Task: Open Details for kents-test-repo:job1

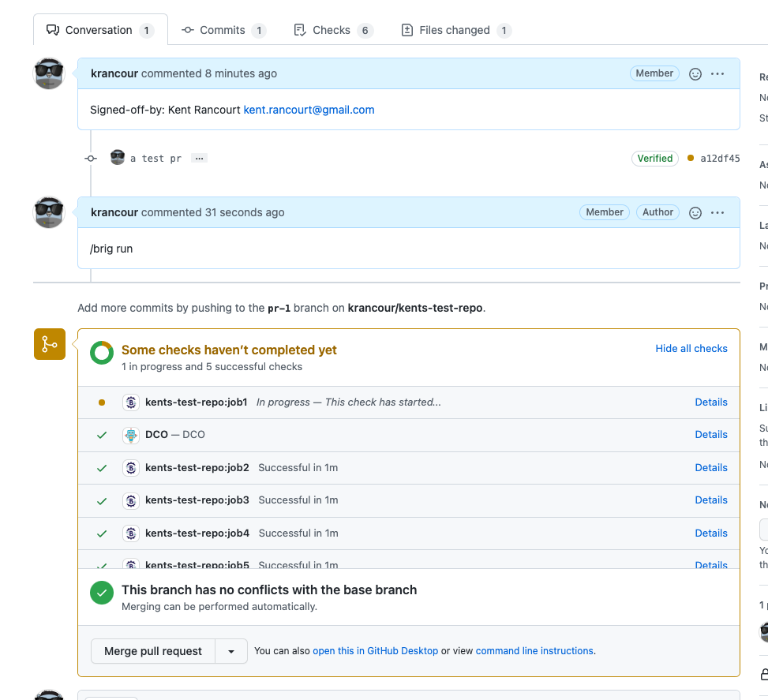Action: [x=710, y=402]
